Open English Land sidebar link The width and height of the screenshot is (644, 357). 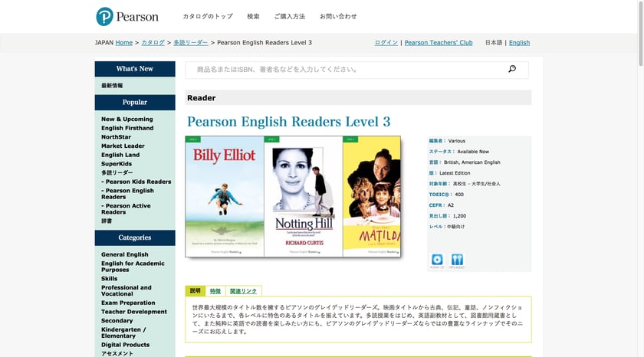coord(120,155)
